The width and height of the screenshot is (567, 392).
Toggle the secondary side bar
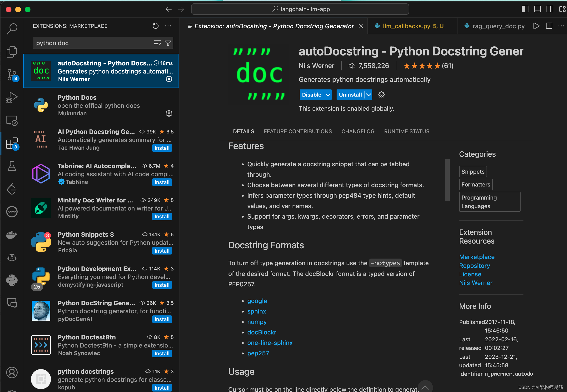pos(550,9)
